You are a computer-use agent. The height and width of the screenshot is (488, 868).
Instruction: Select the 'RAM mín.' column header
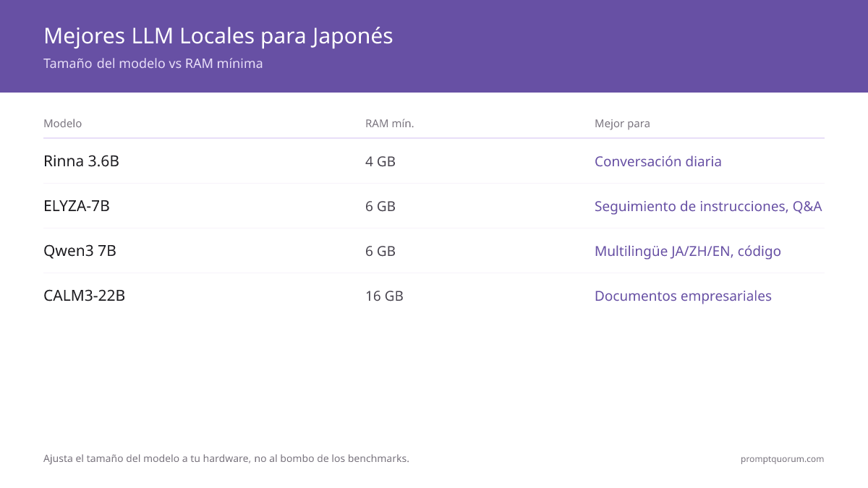[390, 124]
